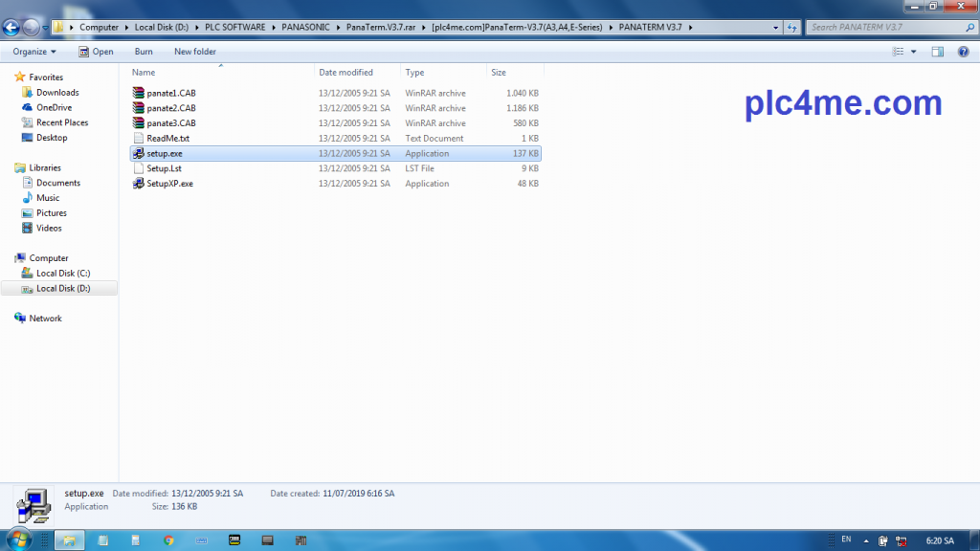Click the New folder button
Screen dimensions: 980x551
point(194,52)
